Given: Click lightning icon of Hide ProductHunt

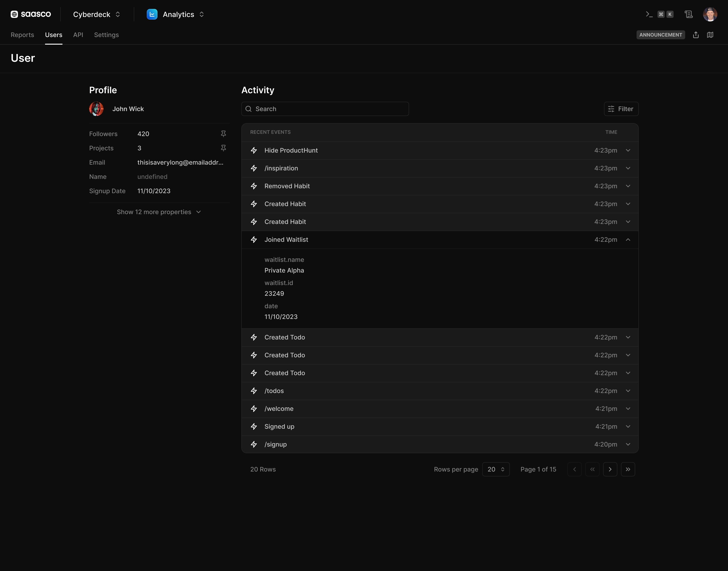Looking at the screenshot, I should (254, 150).
